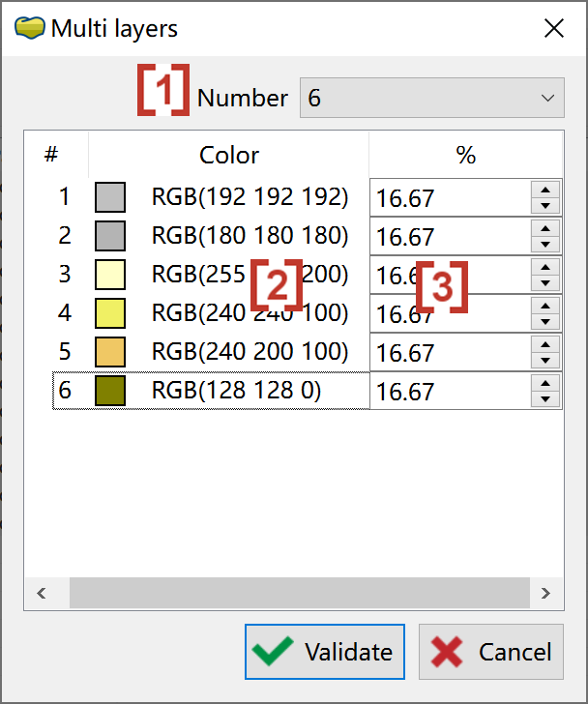Click the orange swatch of layer 5
The height and width of the screenshot is (704, 588).
pyautogui.click(x=110, y=352)
